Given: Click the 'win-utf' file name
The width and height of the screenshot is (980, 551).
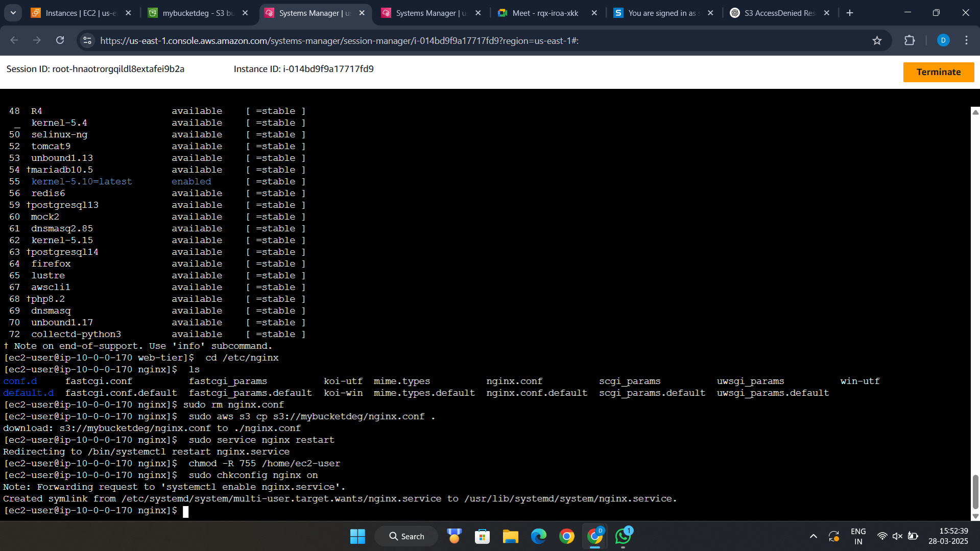Looking at the screenshot, I should 860,381.
